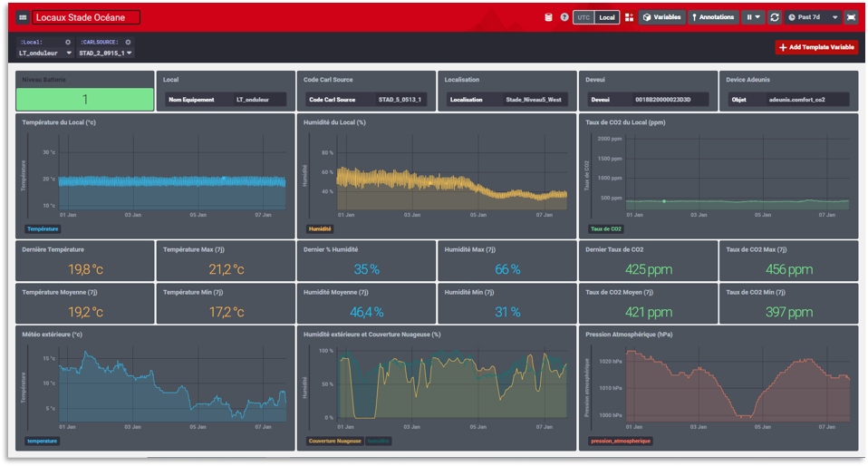Click the Taux de CO2 du Local (ppm) title

[625, 122]
